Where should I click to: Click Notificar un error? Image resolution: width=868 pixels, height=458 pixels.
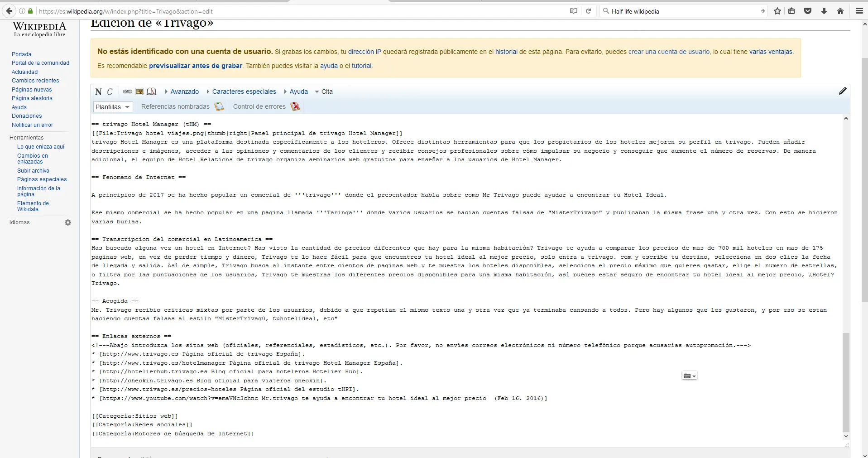(x=32, y=125)
